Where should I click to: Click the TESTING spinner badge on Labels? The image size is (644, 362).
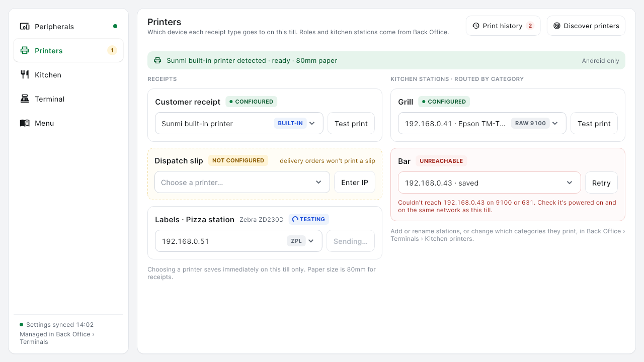point(309,219)
